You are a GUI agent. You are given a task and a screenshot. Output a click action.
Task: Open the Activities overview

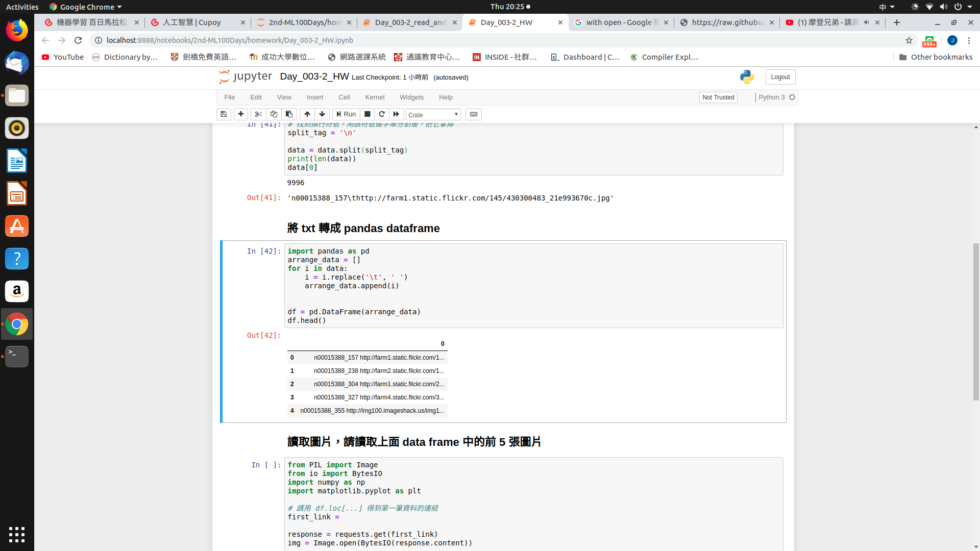pos(22,7)
